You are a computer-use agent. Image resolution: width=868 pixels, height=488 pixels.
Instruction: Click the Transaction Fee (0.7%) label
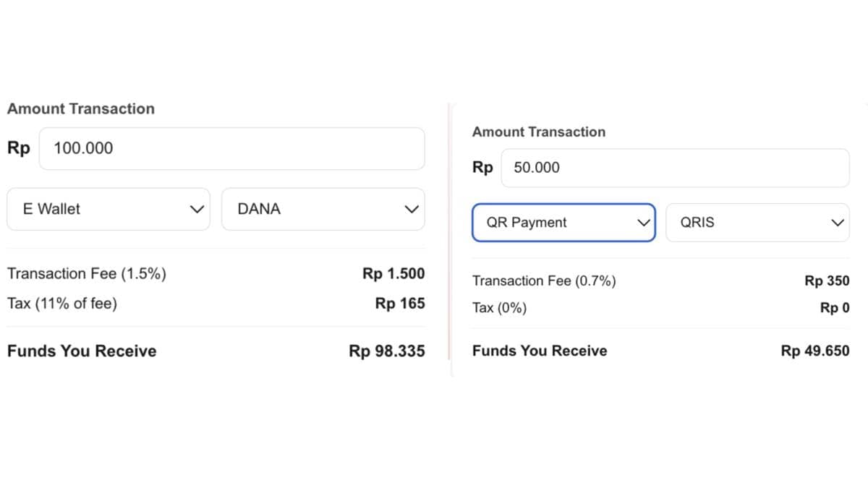tap(544, 281)
